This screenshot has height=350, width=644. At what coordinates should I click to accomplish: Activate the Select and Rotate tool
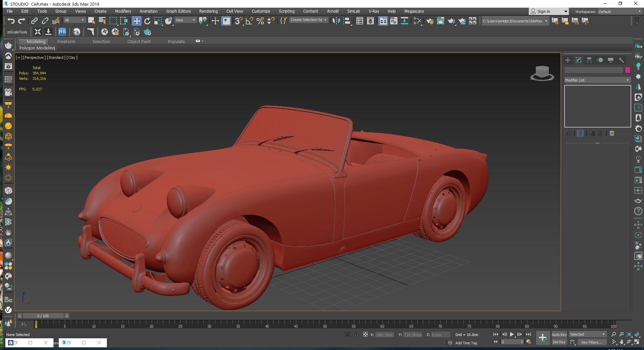pos(147,21)
